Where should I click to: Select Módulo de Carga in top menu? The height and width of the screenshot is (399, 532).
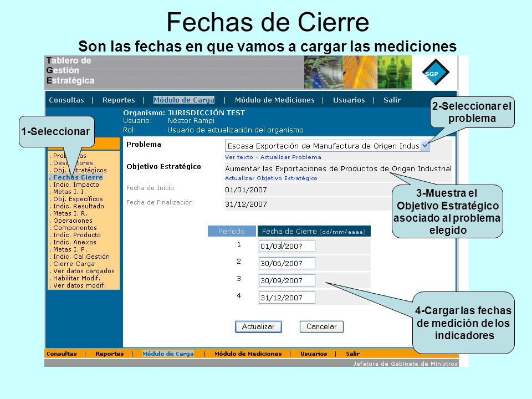point(184,100)
